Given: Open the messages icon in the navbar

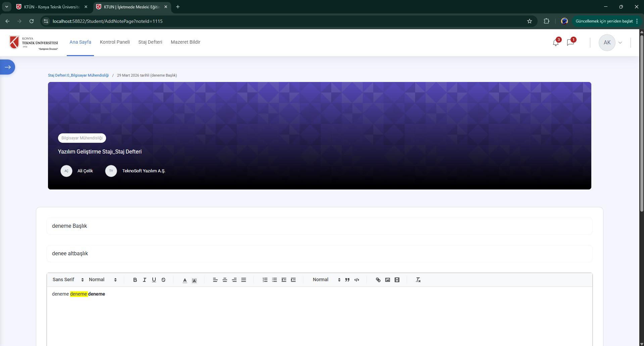Looking at the screenshot, I should click(x=571, y=43).
